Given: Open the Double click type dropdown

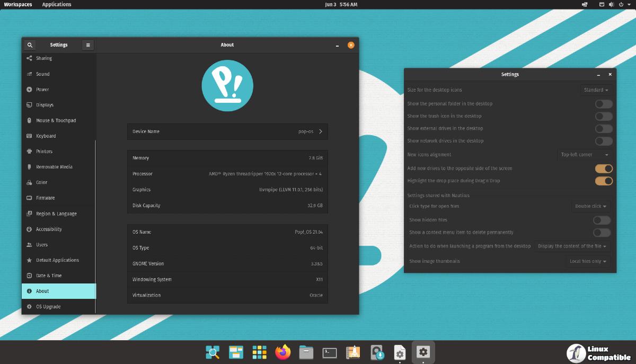Looking at the screenshot, I should (591, 206).
